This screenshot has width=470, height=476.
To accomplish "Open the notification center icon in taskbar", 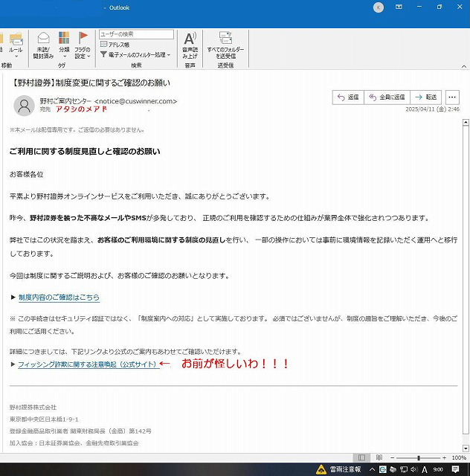I will click(x=456, y=469).
